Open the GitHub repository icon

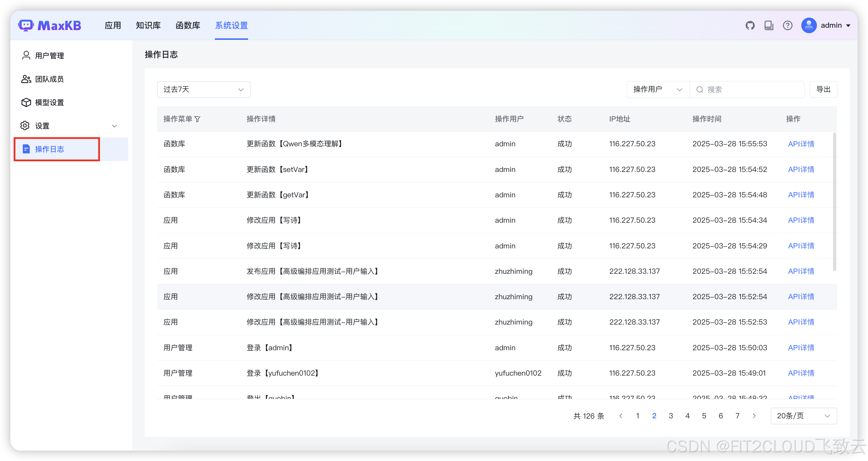[750, 25]
